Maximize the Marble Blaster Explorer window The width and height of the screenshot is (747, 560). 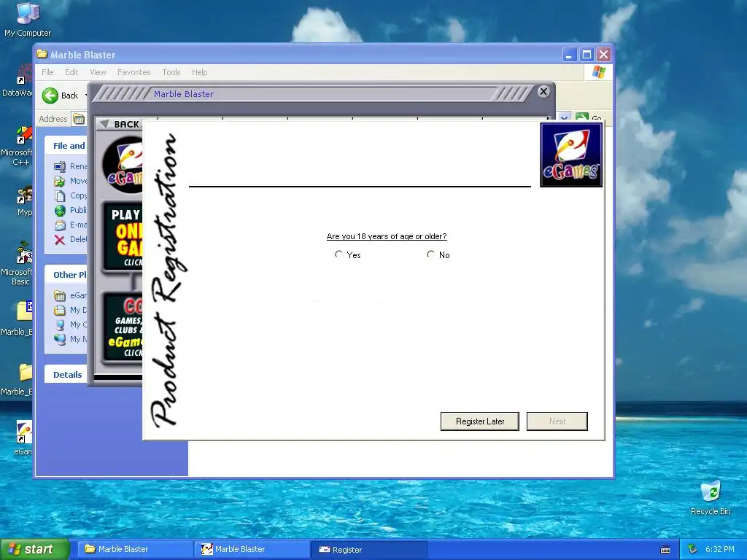pyautogui.click(x=587, y=55)
